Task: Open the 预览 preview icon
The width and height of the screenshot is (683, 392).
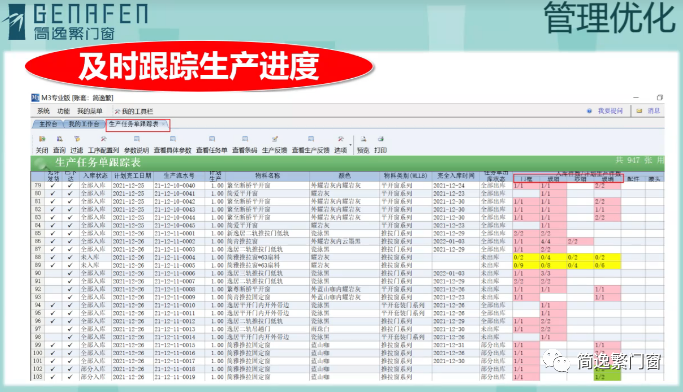Action: pos(363,145)
